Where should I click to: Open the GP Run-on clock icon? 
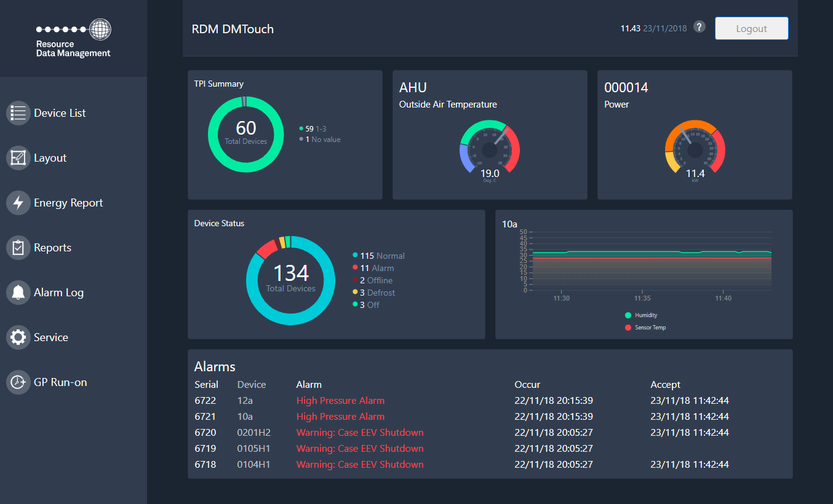[x=18, y=382]
